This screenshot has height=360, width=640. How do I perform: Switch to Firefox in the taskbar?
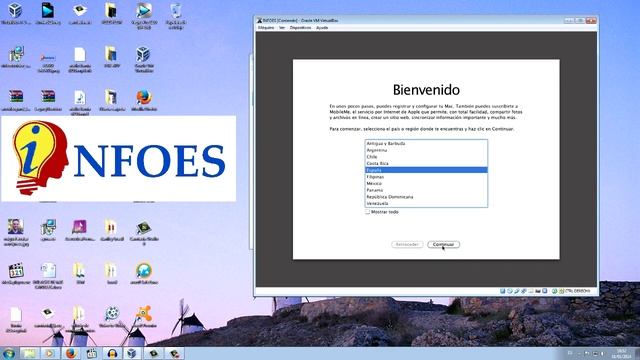click(71, 353)
